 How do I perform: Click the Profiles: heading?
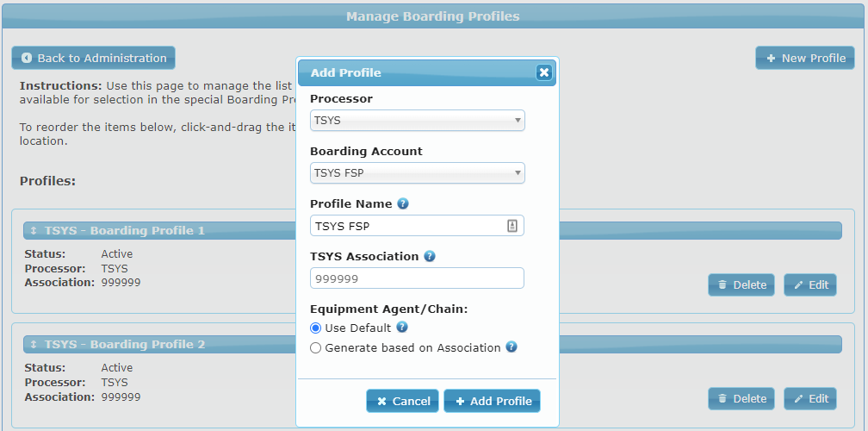tap(47, 181)
